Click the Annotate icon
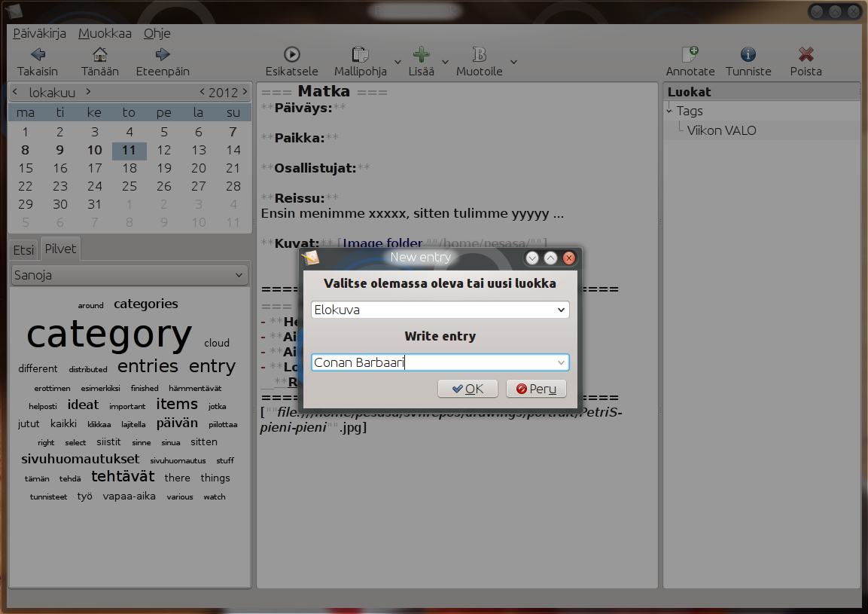 (690, 54)
